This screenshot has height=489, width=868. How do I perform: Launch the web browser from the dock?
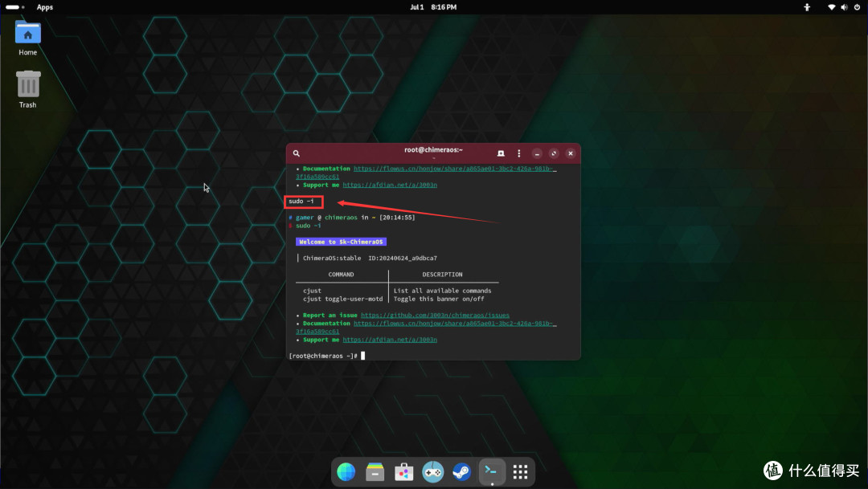pos(346,472)
